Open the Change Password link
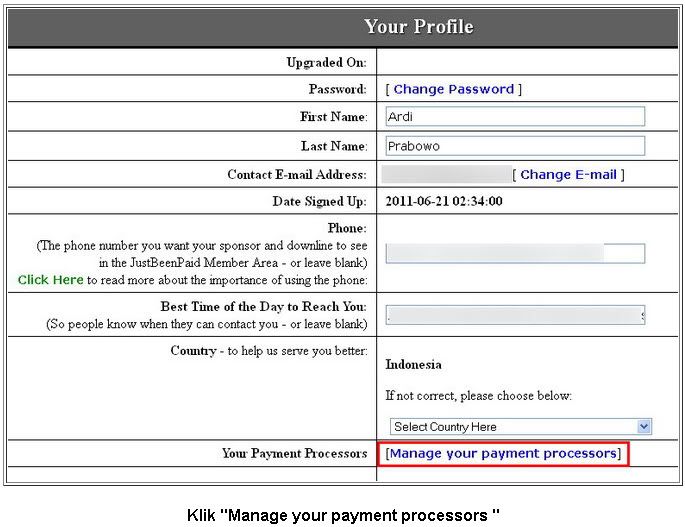The height and width of the screenshot is (527, 685). pos(453,89)
